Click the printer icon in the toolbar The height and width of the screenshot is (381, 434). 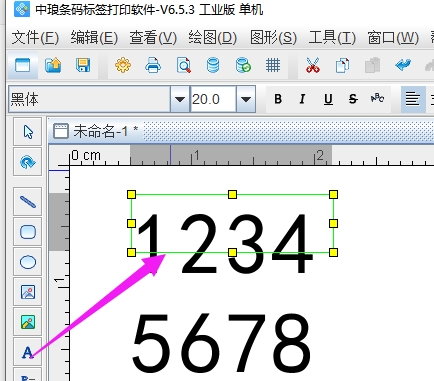click(153, 65)
